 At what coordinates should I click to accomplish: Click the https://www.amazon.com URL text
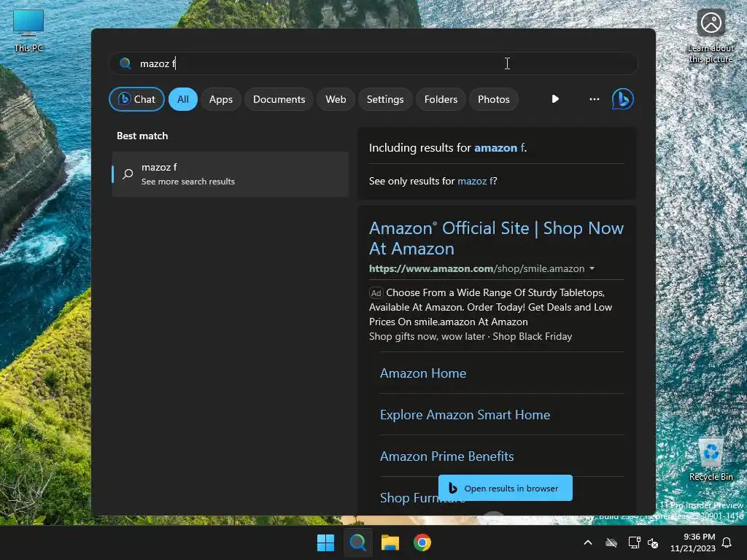tap(432, 268)
